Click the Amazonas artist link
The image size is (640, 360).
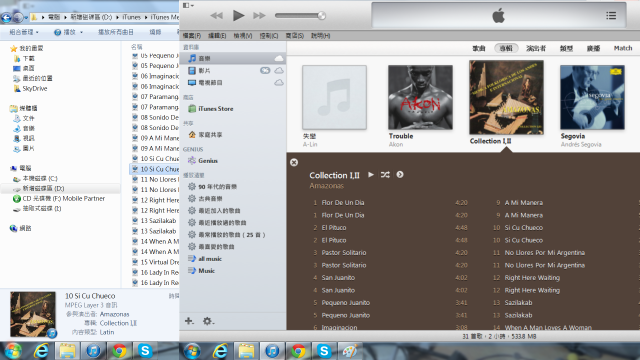pos(327,186)
